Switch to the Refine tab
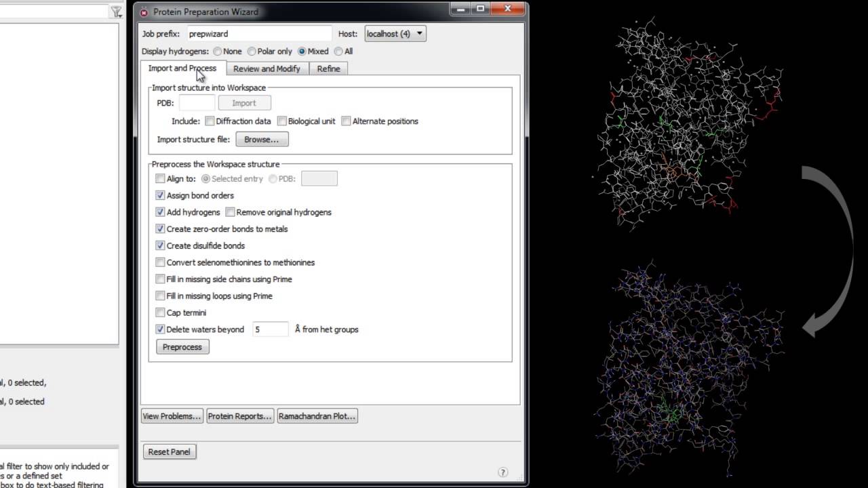 pyautogui.click(x=329, y=68)
